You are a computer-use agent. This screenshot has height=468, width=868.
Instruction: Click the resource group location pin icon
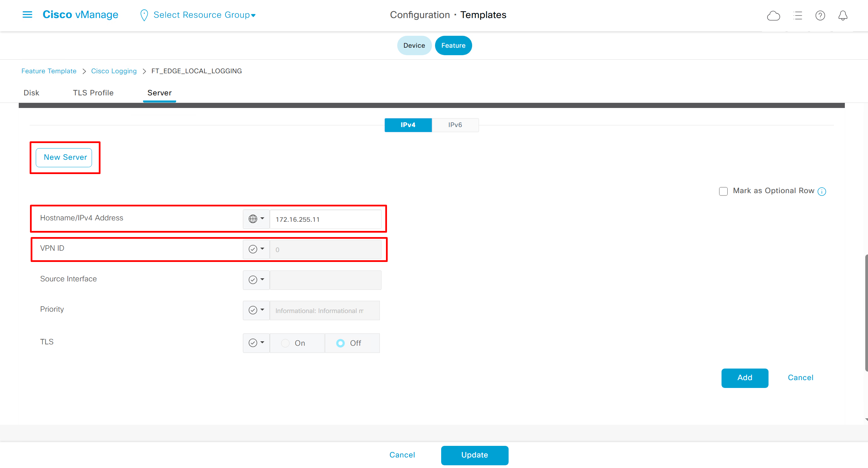coord(144,15)
